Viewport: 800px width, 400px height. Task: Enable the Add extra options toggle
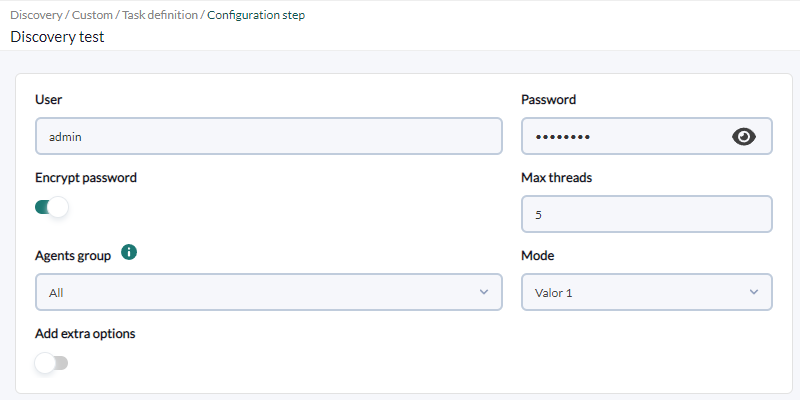click(x=52, y=363)
